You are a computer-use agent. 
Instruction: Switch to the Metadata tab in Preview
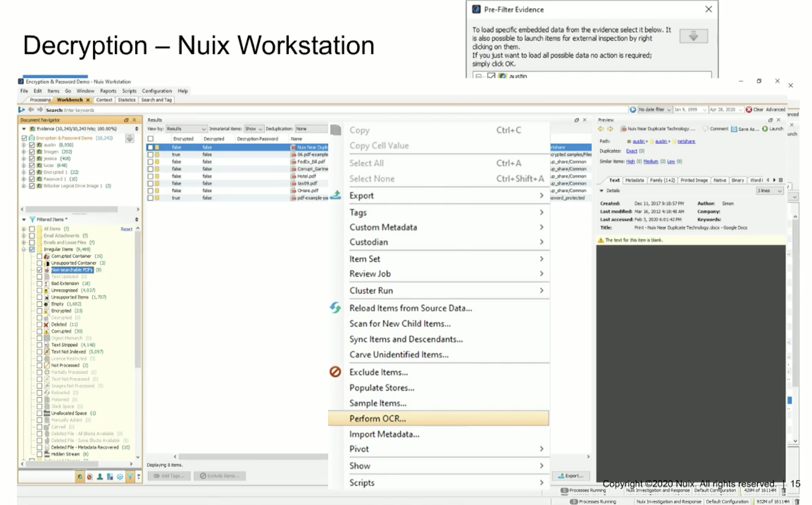[634, 180]
